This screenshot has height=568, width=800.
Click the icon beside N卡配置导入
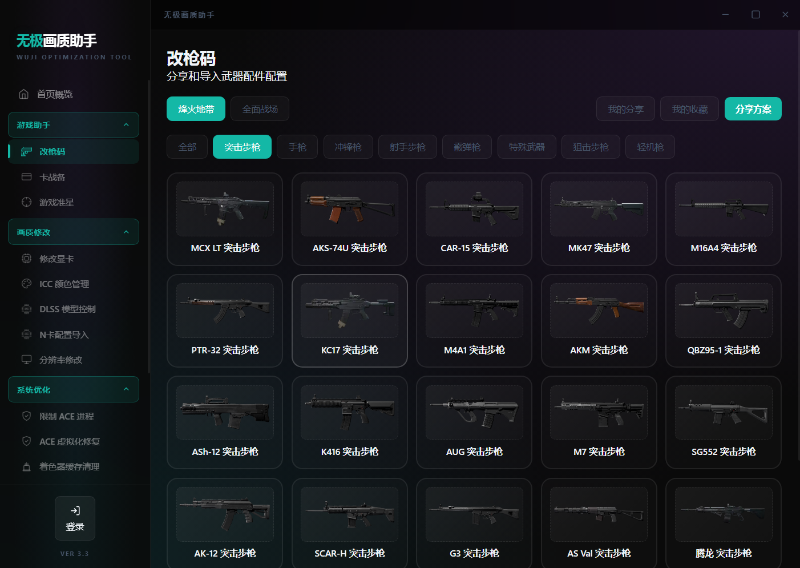coord(27,334)
